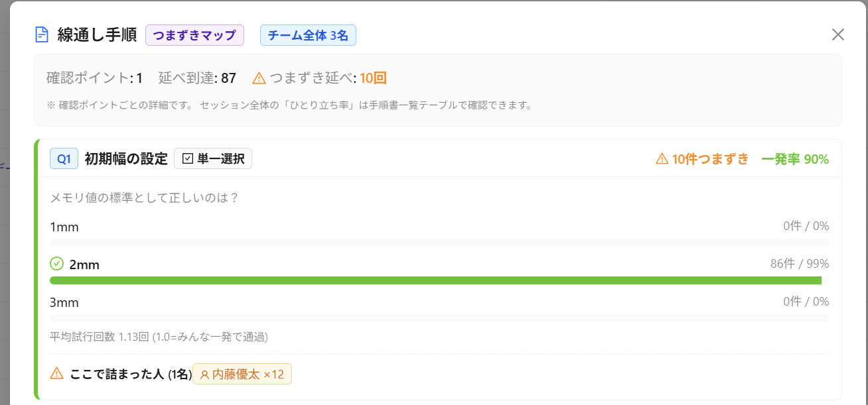868x405 pixels.
Task: Click the checkbox icon in 単一選択 label
Action: pos(188,159)
